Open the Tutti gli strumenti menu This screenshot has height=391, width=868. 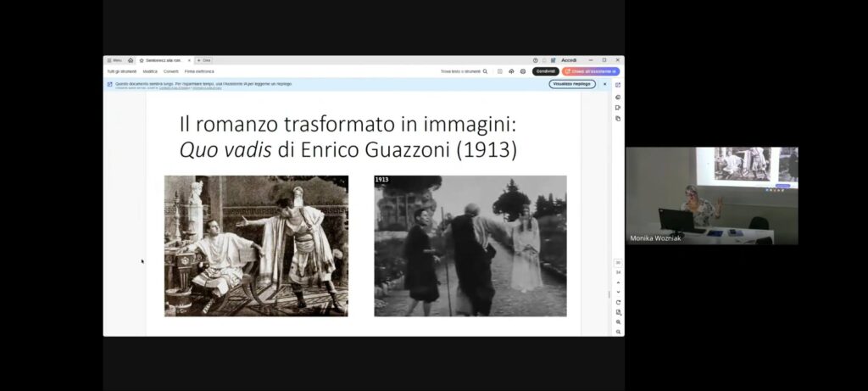point(121,71)
